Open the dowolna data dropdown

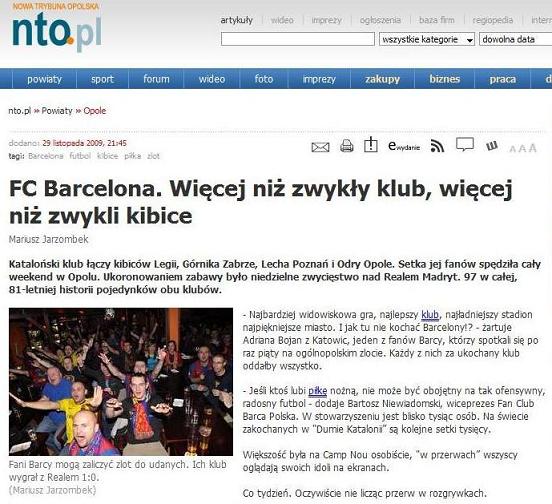(x=515, y=39)
